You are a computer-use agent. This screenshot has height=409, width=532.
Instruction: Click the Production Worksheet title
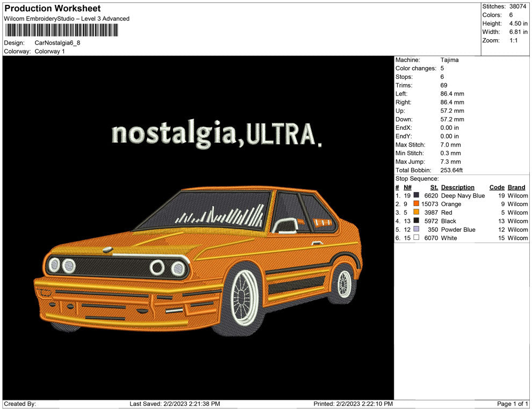coord(53,9)
